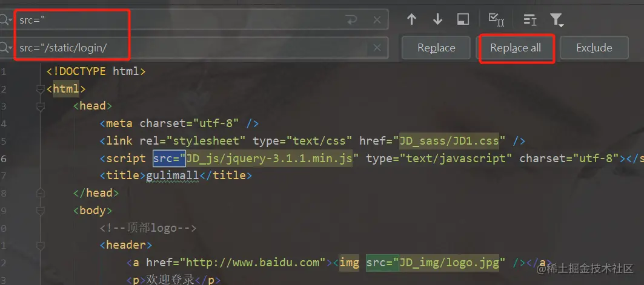Click http://www.baidu.com href value
The width and height of the screenshot is (644, 285).
click(253, 263)
